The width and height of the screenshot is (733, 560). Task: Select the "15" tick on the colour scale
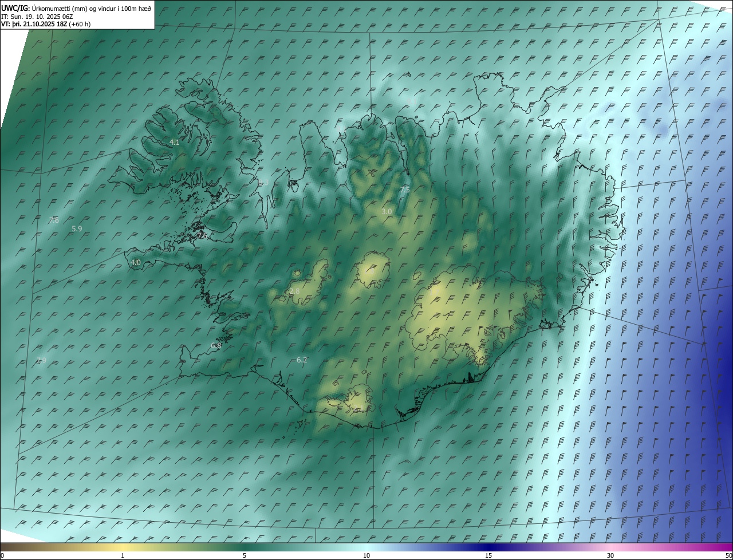tap(488, 555)
